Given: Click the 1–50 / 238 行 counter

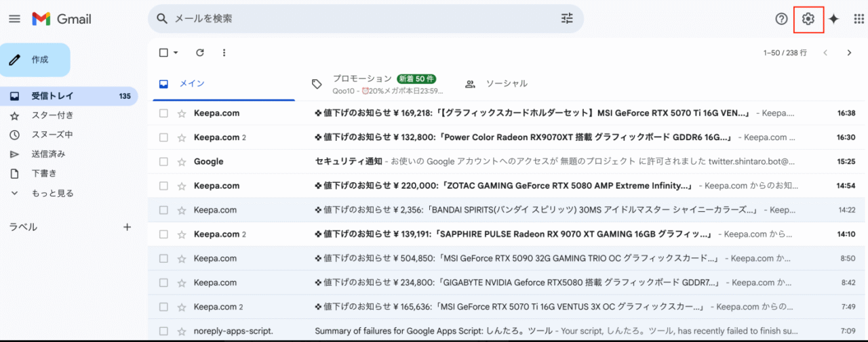Looking at the screenshot, I should (785, 52).
